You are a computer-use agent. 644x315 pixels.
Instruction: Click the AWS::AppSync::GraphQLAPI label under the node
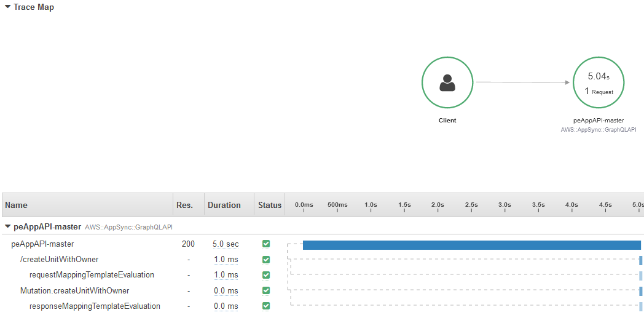[x=599, y=129]
